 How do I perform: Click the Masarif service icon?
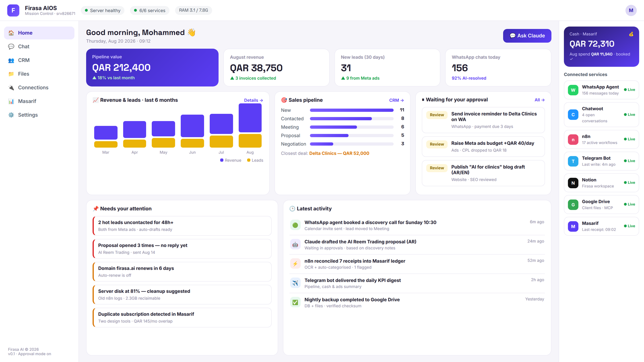coord(573,226)
